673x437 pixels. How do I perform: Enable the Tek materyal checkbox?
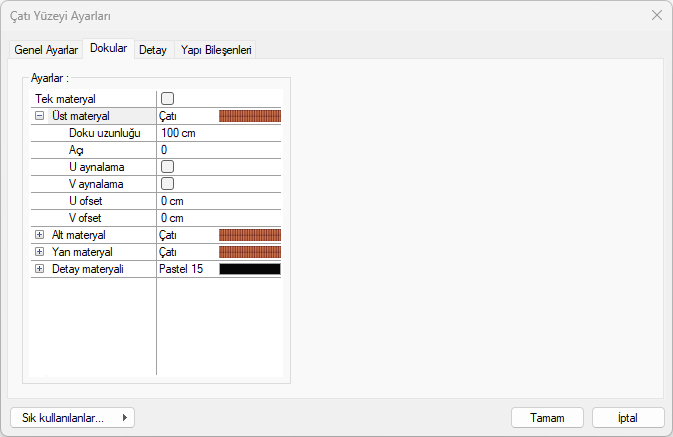(168, 98)
